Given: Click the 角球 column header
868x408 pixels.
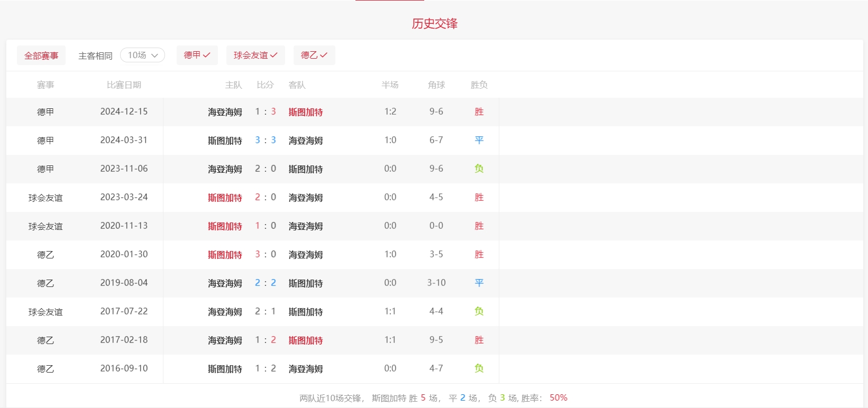Looking at the screenshot, I should point(436,85).
